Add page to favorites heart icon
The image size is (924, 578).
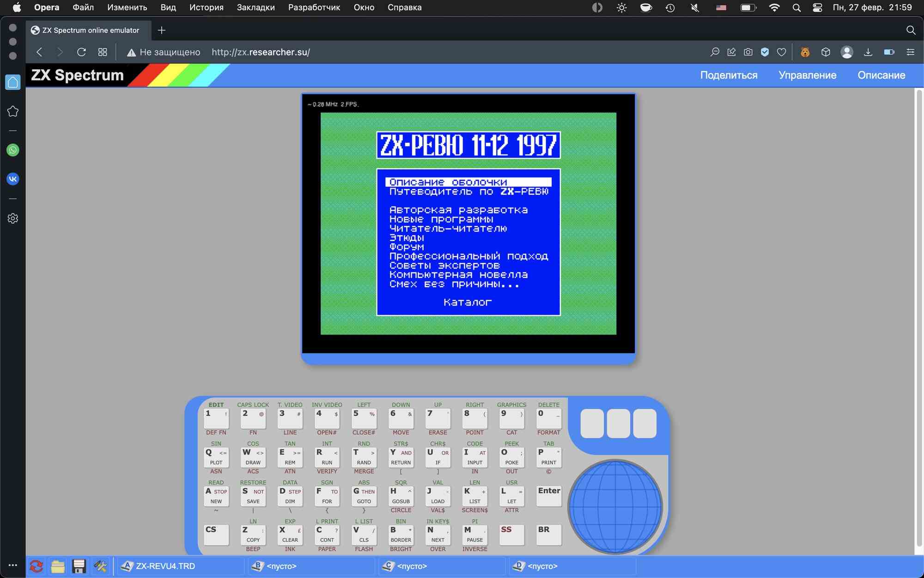click(x=781, y=52)
